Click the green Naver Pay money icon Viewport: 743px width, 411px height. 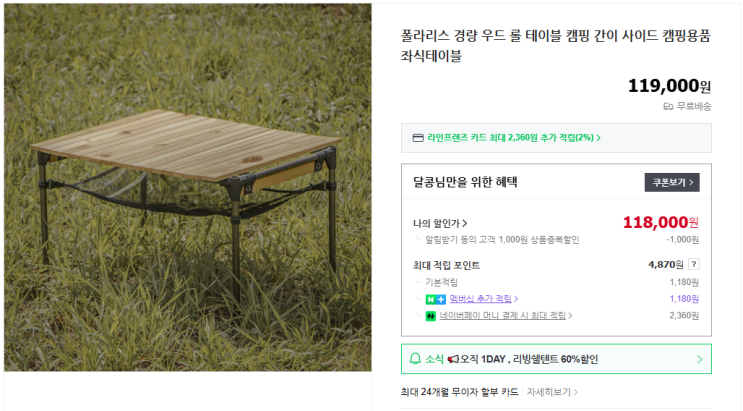pyautogui.click(x=431, y=316)
